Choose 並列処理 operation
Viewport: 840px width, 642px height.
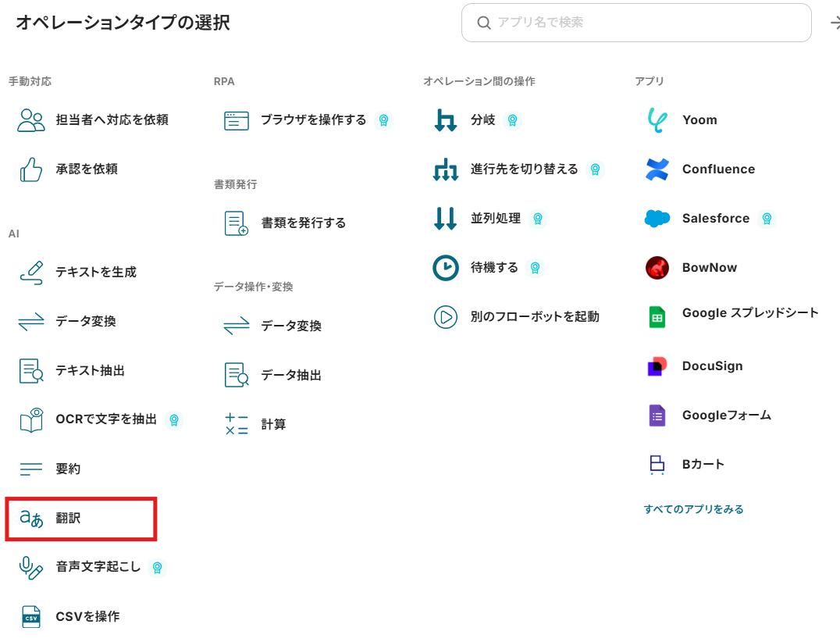[495, 219]
